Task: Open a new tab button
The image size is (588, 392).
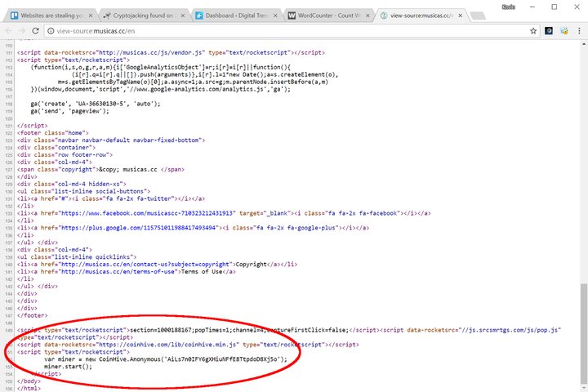Action: (477, 16)
